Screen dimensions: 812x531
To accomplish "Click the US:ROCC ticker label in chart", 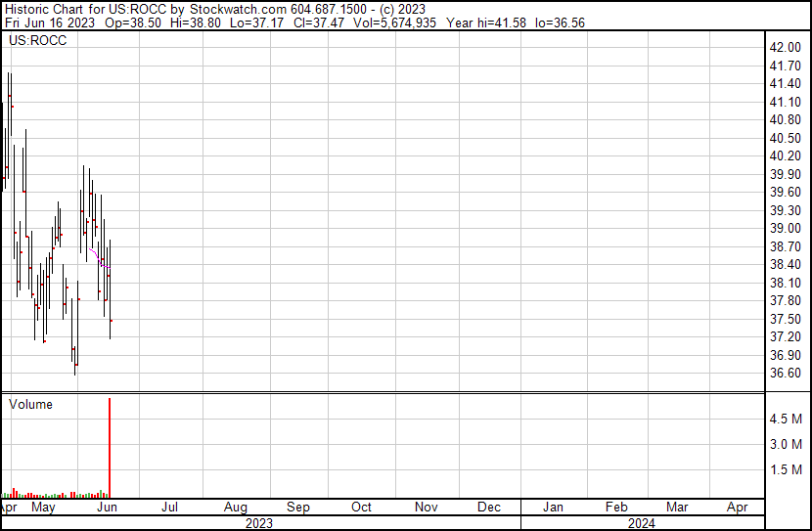I will tap(38, 41).
